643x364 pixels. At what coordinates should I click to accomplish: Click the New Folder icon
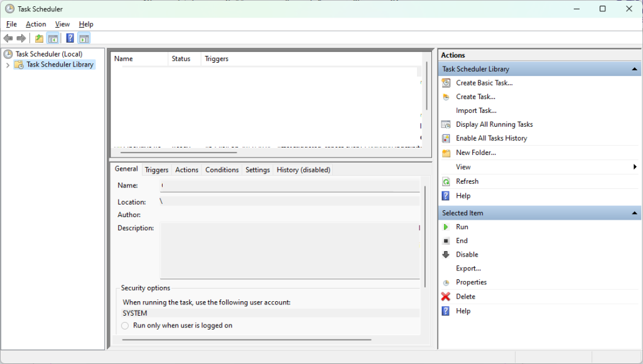446,153
